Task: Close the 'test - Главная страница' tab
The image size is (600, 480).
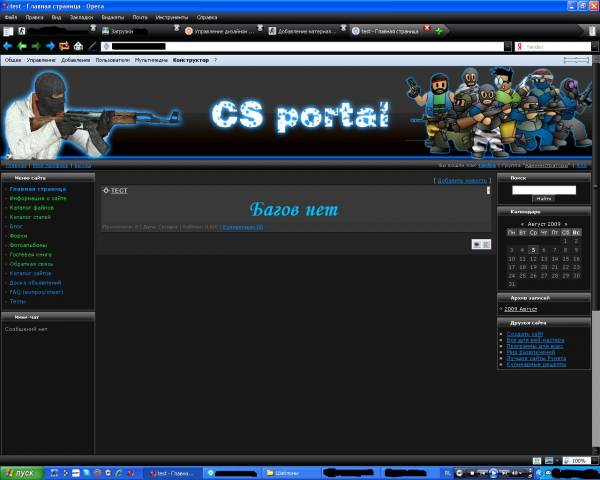Action: (427, 28)
